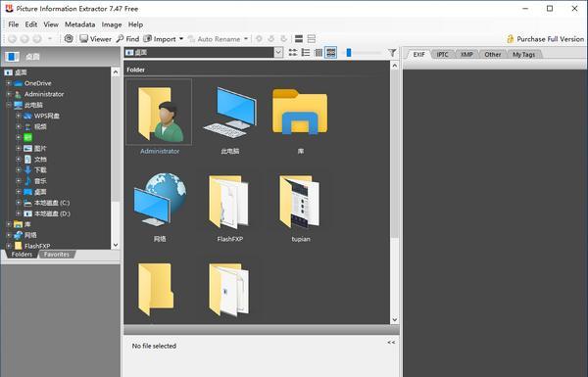Click the green icon tree item
588x377 pixels.
[x=28, y=137]
